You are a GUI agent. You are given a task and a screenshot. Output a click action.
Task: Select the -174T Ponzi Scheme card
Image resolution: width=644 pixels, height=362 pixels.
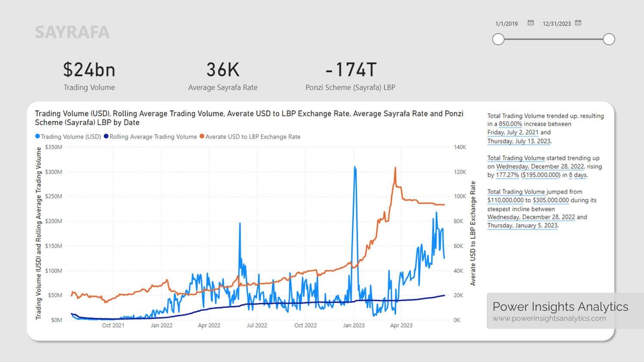[350, 76]
